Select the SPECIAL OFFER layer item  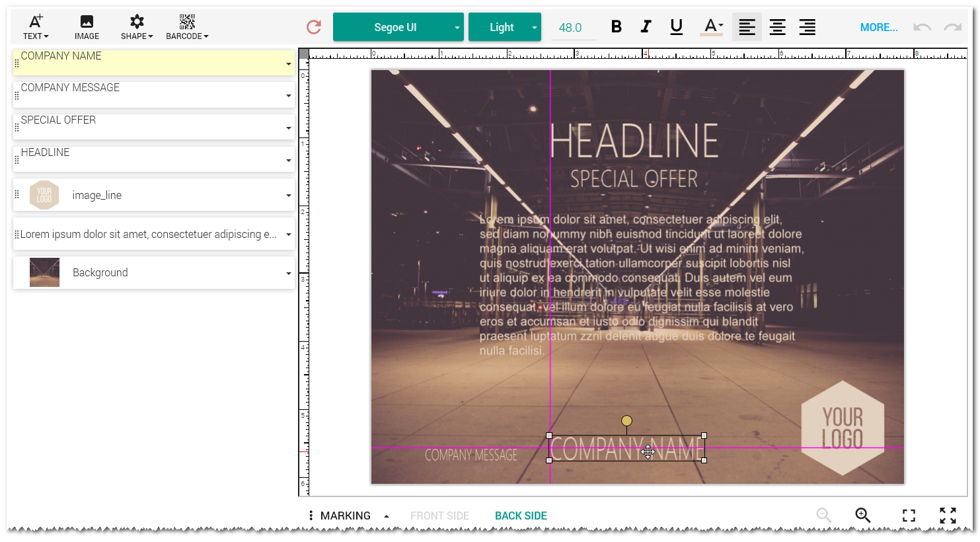[153, 127]
